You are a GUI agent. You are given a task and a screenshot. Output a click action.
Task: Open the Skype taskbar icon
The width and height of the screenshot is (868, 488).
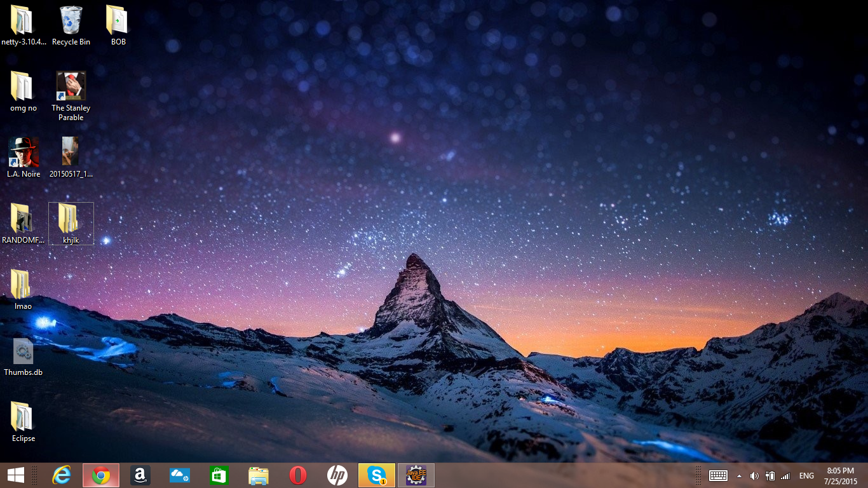377,475
